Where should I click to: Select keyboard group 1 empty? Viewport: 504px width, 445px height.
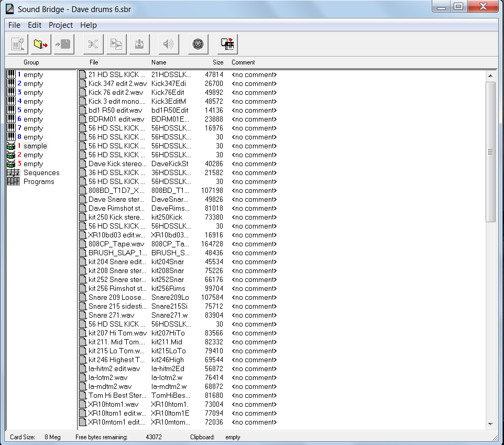32,75
